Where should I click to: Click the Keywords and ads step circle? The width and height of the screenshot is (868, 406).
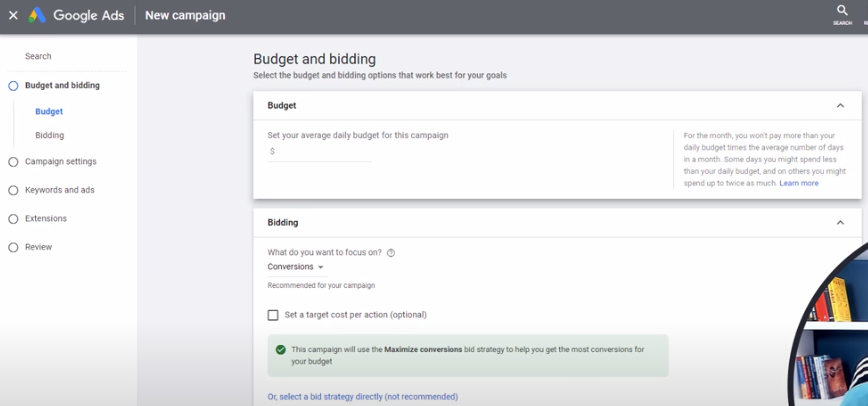tap(14, 190)
